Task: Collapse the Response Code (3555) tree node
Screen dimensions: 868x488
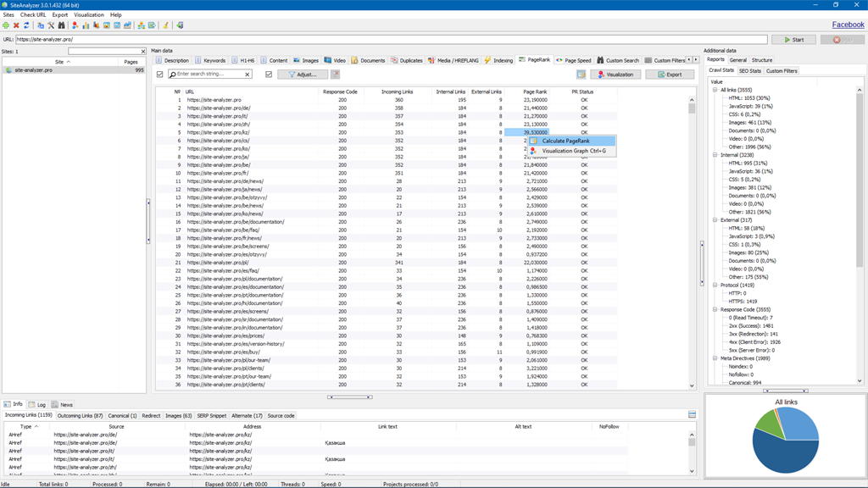Action: [x=715, y=309]
